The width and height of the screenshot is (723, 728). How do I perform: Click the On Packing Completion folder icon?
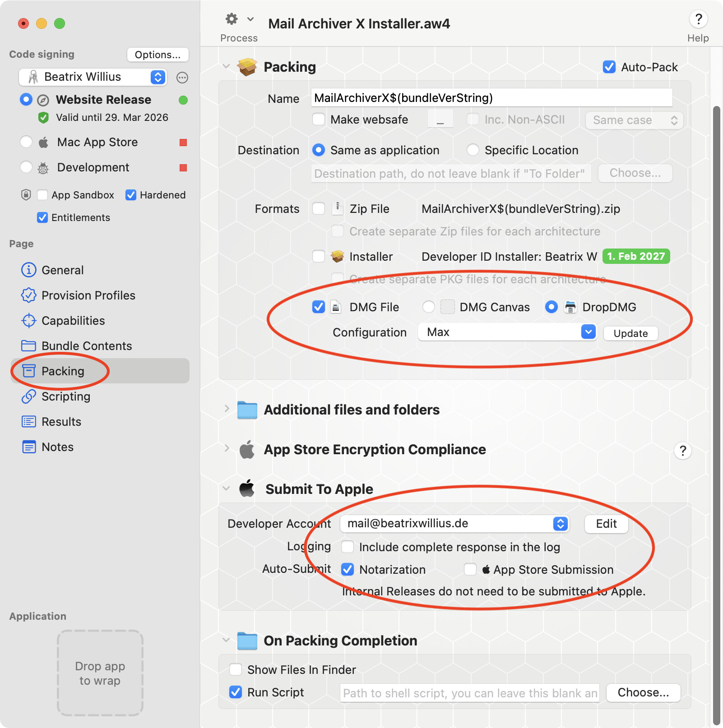(x=247, y=640)
